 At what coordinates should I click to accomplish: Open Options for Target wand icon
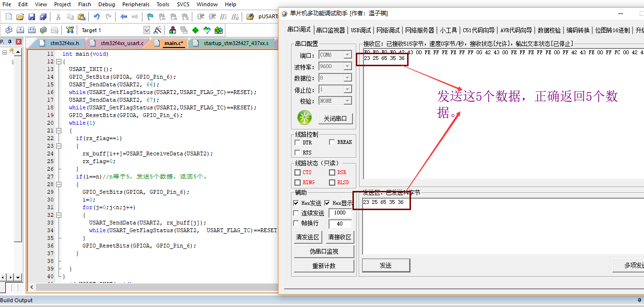click(157, 30)
